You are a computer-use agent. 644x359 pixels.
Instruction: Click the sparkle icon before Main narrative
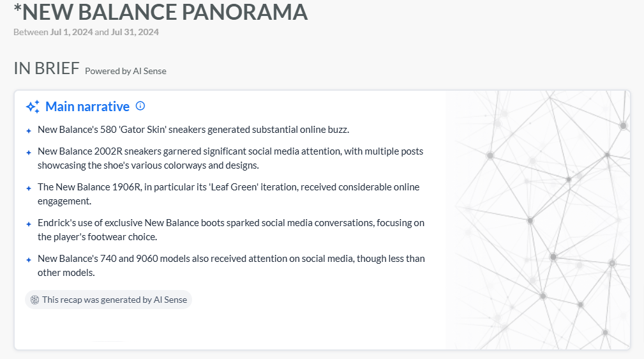coord(33,107)
